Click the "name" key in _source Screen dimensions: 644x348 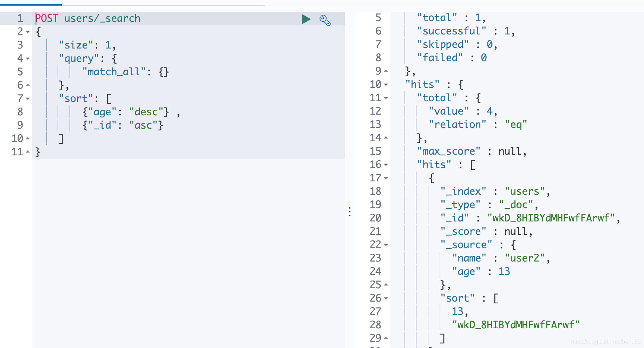(469, 258)
